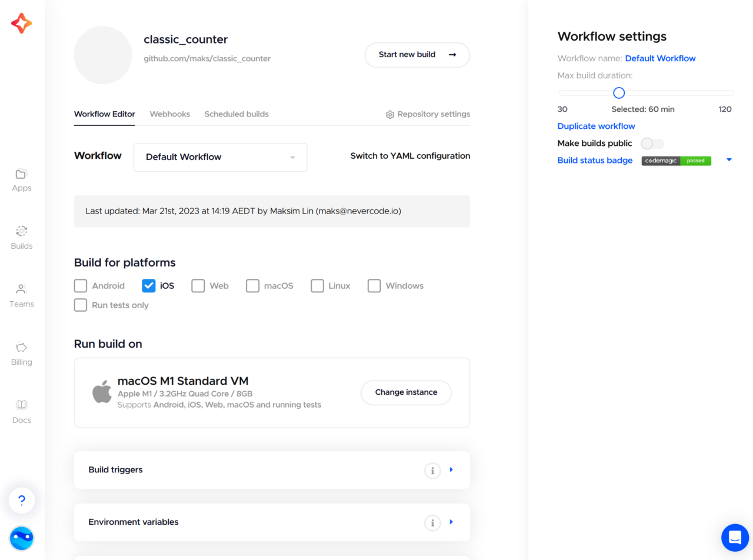
Task: Click the Codemagic logo icon
Action: (x=21, y=23)
